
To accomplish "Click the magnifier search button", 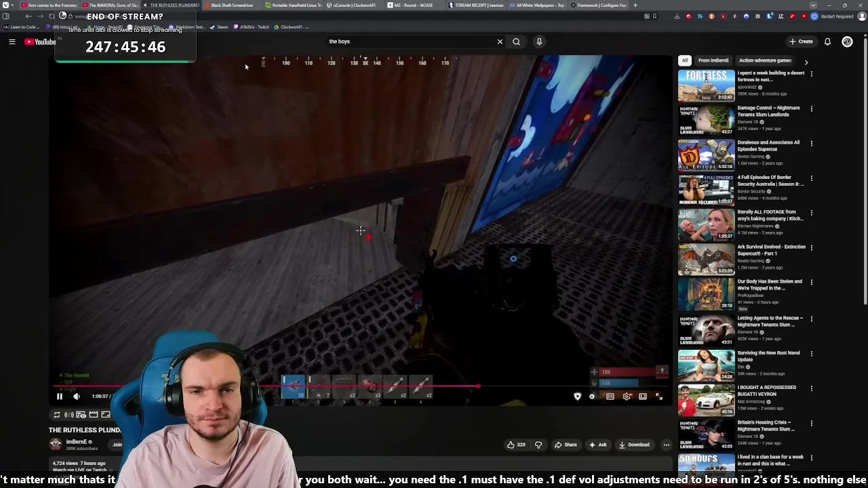I will (516, 41).
